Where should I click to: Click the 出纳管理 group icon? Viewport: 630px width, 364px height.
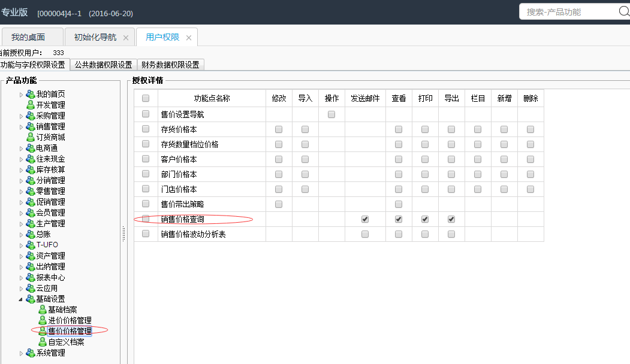[x=30, y=266]
